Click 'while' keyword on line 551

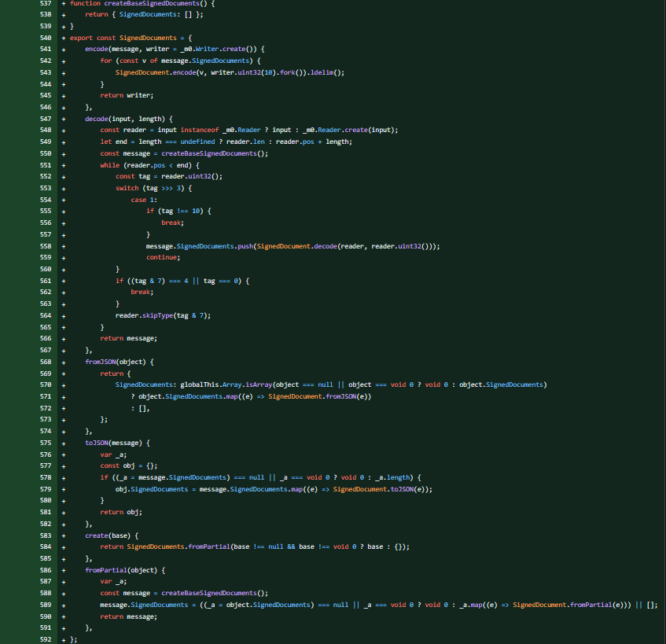click(x=109, y=165)
